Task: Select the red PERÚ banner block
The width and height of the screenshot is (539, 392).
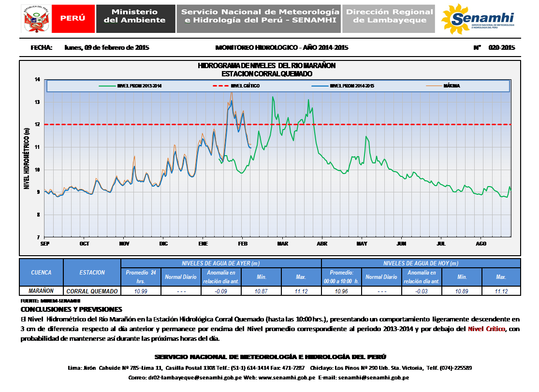Action: [73, 19]
